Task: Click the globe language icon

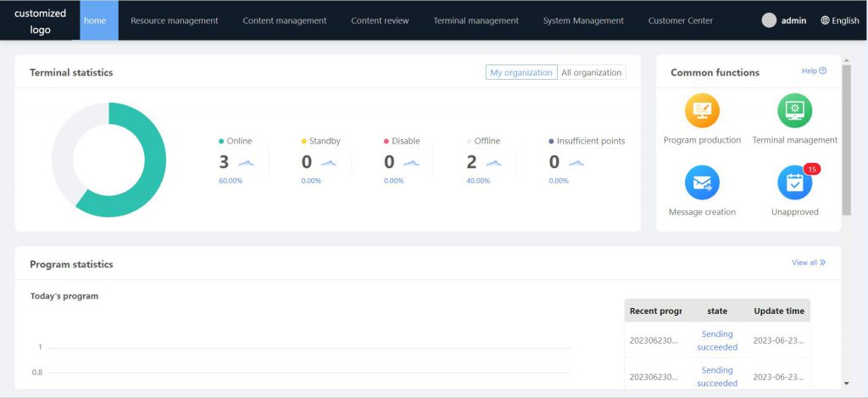Action: click(x=825, y=20)
